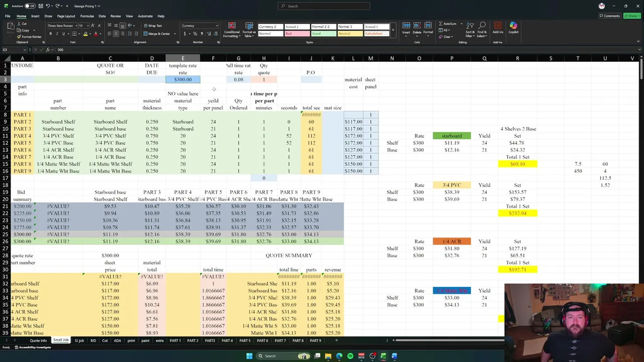This screenshot has width=644, height=362.
Task: Click the Share button
Action: coord(632,16)
